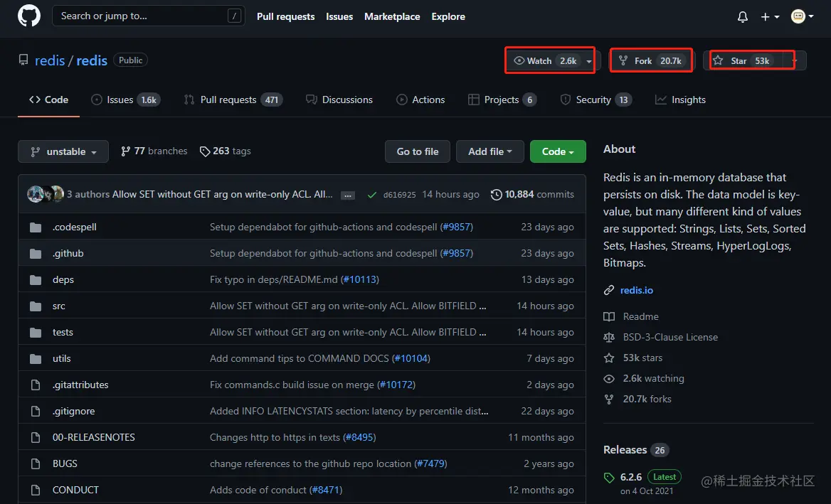
Task: Switch to the Issues tab
Action: (126, 100)
